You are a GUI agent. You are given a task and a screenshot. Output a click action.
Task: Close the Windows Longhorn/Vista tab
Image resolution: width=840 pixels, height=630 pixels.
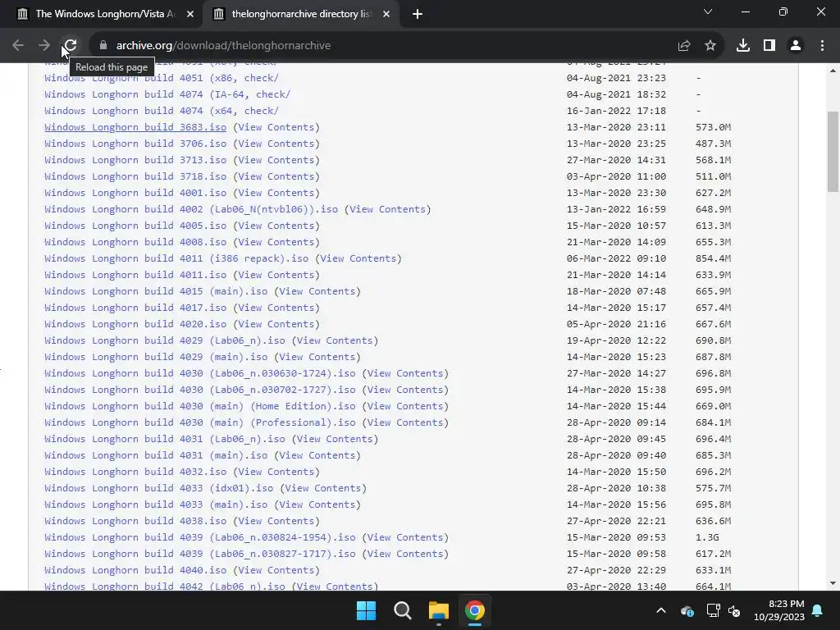coord(190,14)
